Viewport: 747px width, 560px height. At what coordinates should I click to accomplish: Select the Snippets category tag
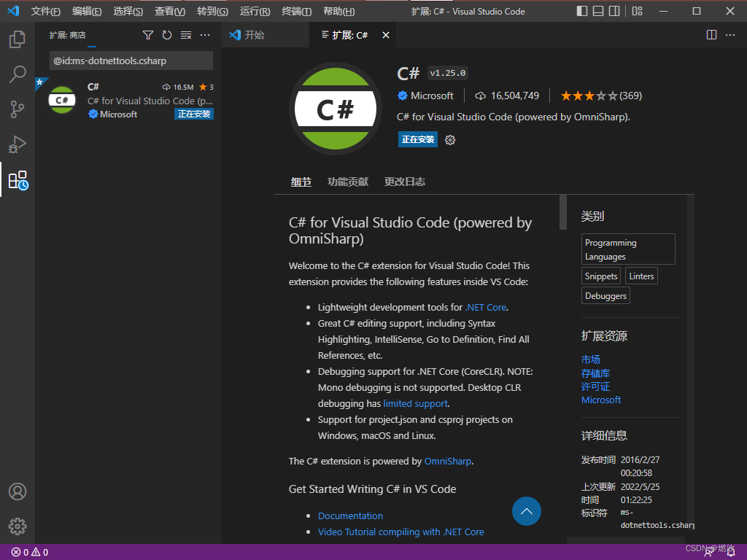[x=601, y=276]
